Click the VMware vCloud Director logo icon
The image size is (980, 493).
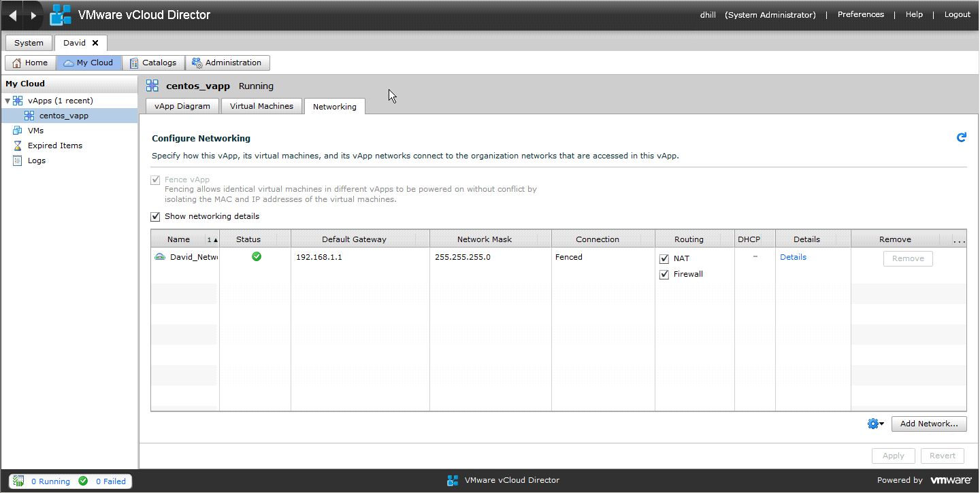(61, 15)
